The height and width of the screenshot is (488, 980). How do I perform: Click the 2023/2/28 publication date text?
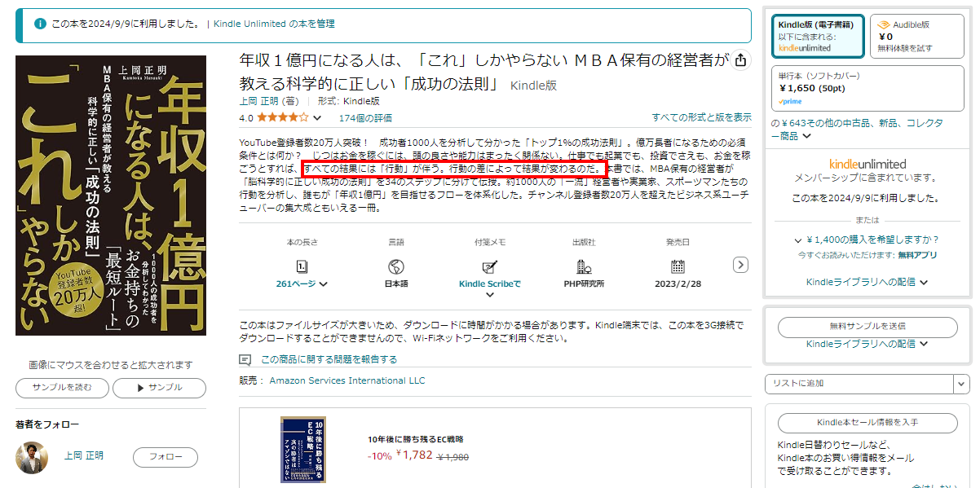click(678, 284)
